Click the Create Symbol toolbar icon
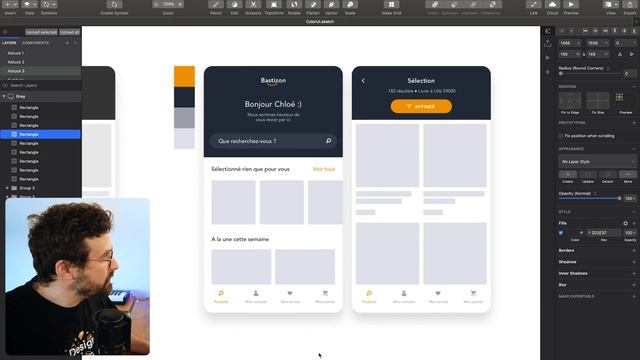This screenshot has width=640, height=360. click(114, 5)
